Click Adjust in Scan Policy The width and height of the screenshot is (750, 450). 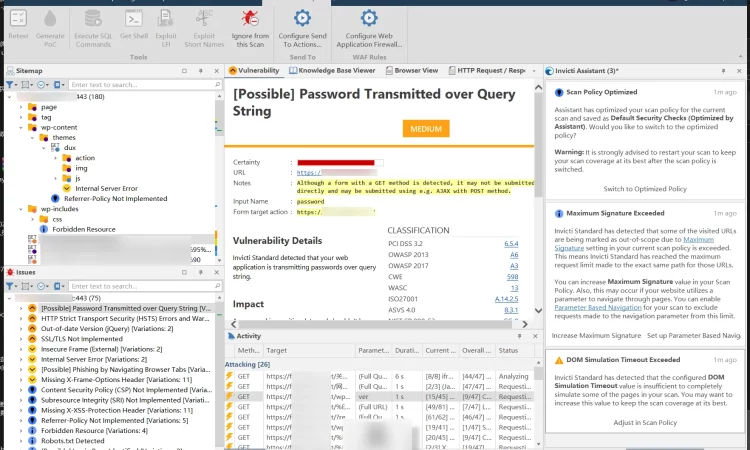tap(645, 423)
